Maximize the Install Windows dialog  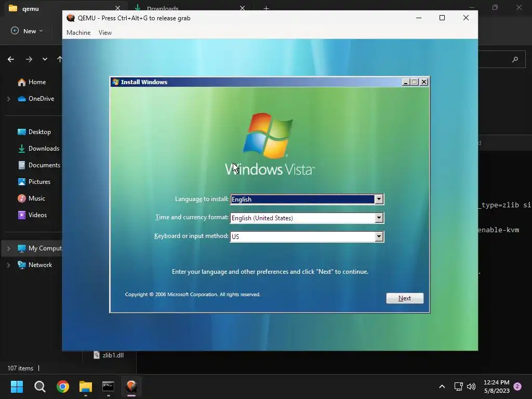coord(415,82)
